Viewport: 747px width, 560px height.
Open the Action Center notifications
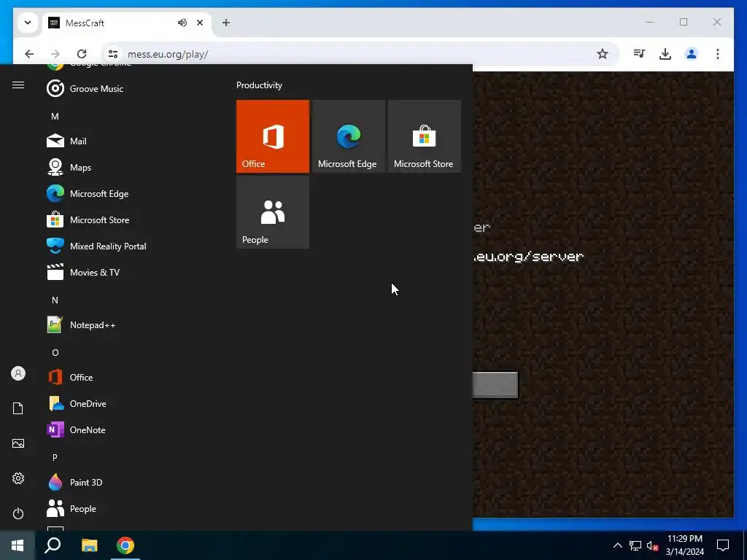pos(723,545)
